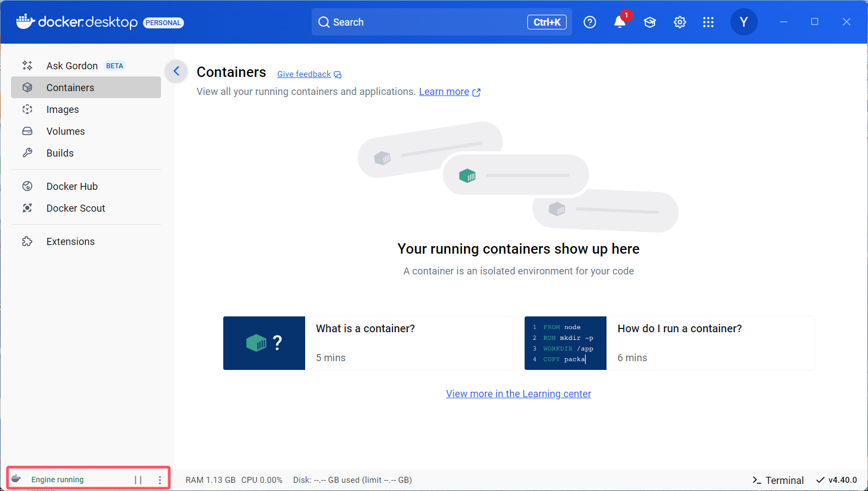Select Builds in the sidebar
Screen dimensions: 868x491
(86, 153)
